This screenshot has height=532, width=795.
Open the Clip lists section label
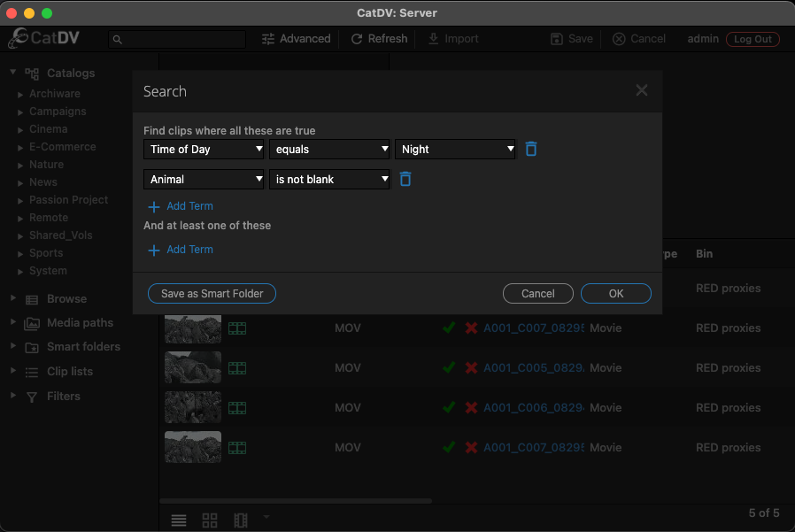[x=70, y=371]
